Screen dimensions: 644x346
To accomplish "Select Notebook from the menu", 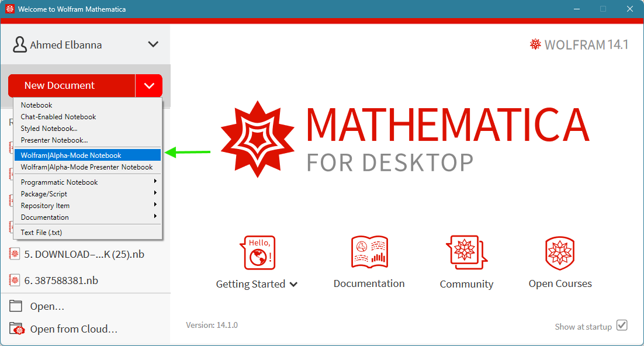I will click(88, 105).
